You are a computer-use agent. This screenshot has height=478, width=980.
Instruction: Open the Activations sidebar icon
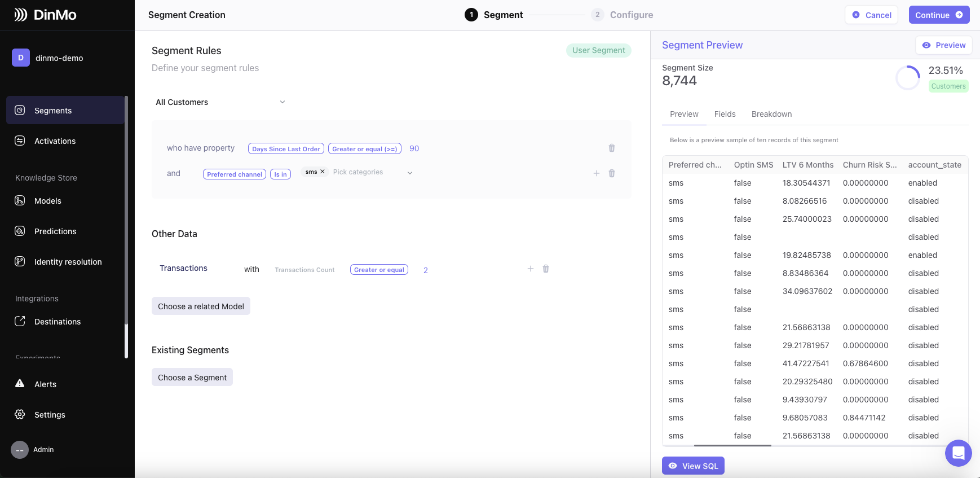point(20,141)
